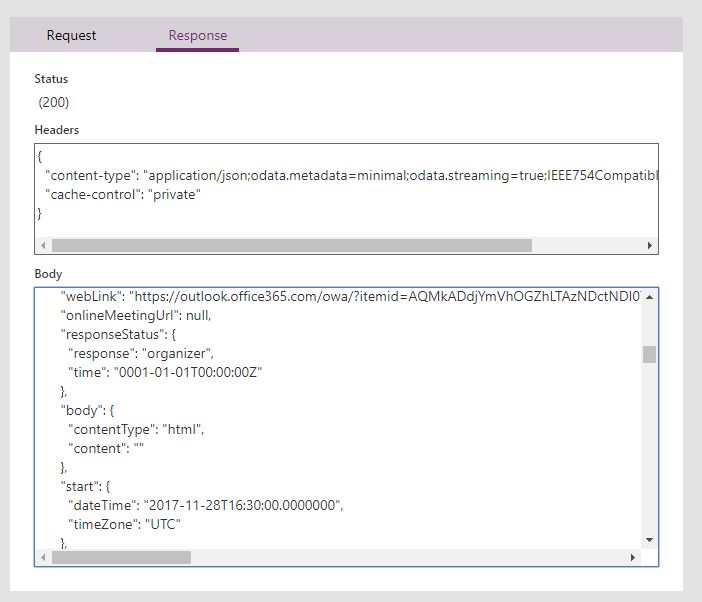Viewport: 702px width, 602px height.
Task: Click the "cache-control": "private" header line
Action: [123, 195]
